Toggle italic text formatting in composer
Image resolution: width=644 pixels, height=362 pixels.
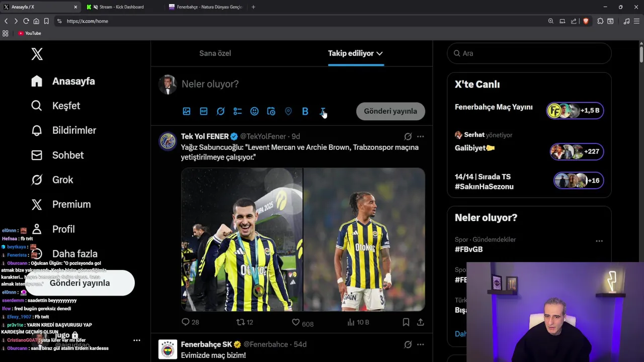click(x=322, y=112)
